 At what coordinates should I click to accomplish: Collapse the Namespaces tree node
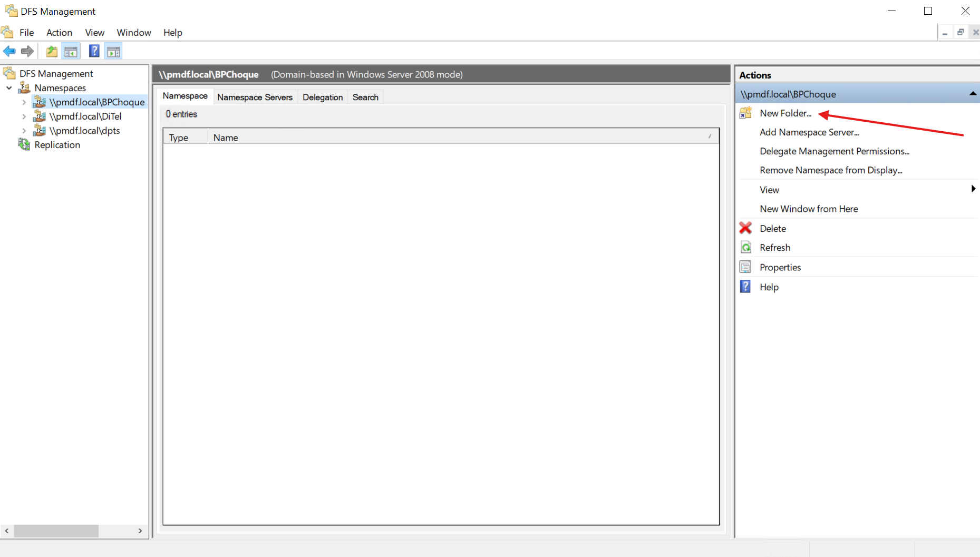[x=9, y=88]
